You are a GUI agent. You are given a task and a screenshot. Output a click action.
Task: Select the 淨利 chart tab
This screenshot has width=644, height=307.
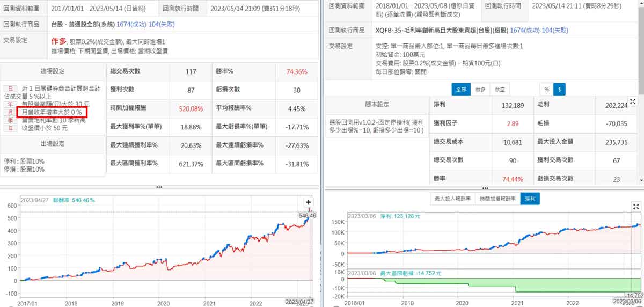[x=531, y=199]
